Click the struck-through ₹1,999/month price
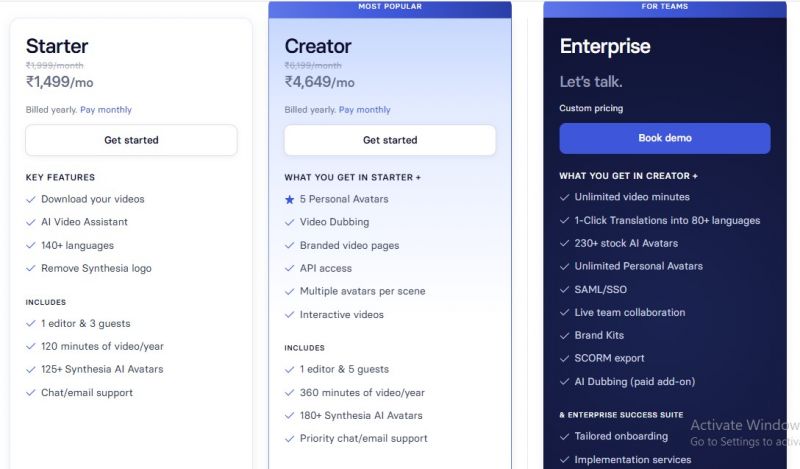 coord(55,65)
